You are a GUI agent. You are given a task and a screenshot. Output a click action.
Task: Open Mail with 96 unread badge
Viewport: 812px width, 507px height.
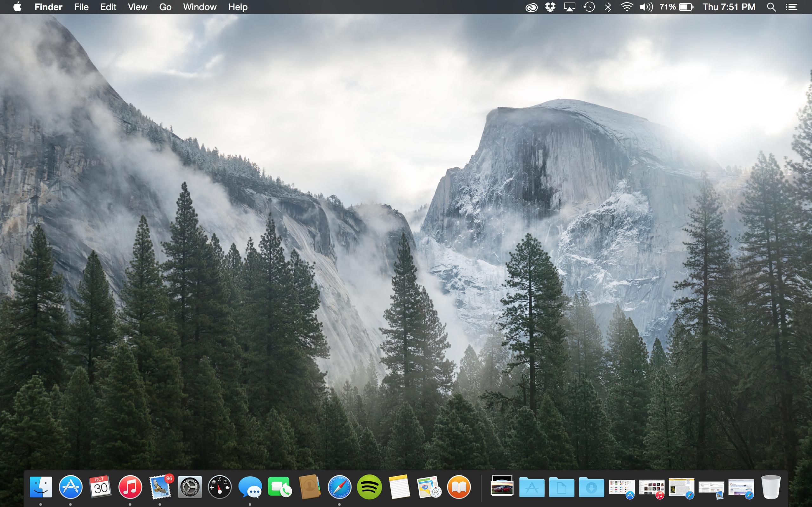click(160, 487)
